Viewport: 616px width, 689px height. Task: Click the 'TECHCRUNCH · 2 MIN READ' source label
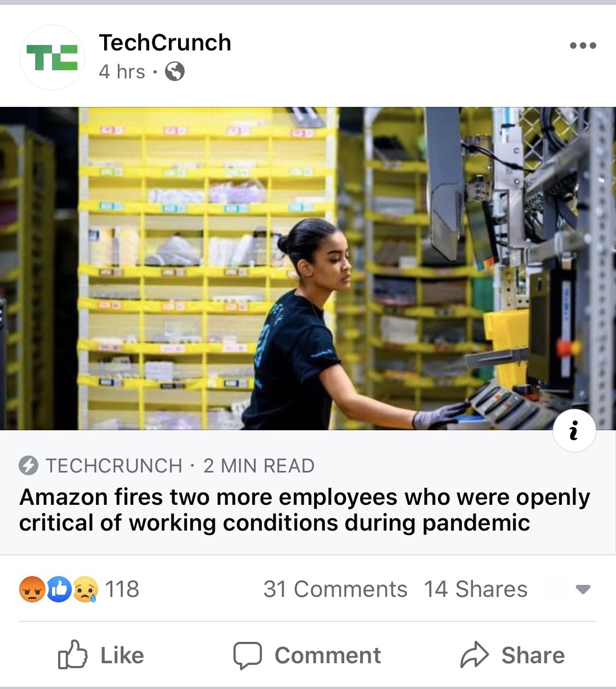180,466
